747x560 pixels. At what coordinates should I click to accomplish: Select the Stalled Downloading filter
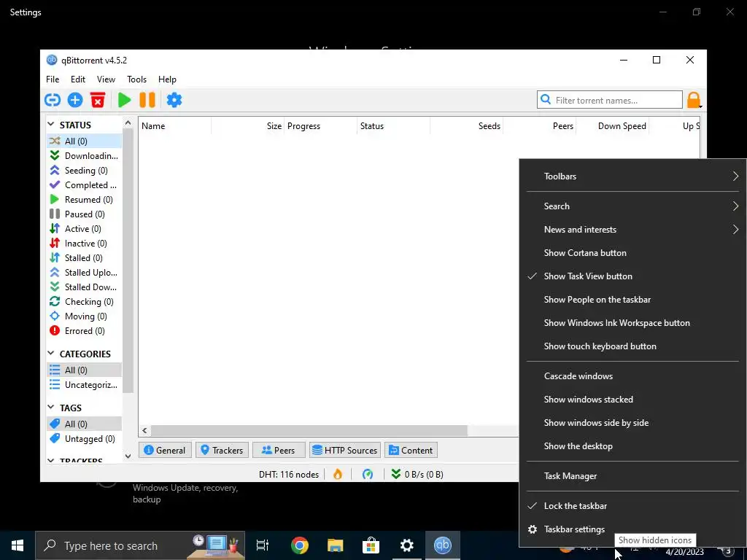[84, 287]
